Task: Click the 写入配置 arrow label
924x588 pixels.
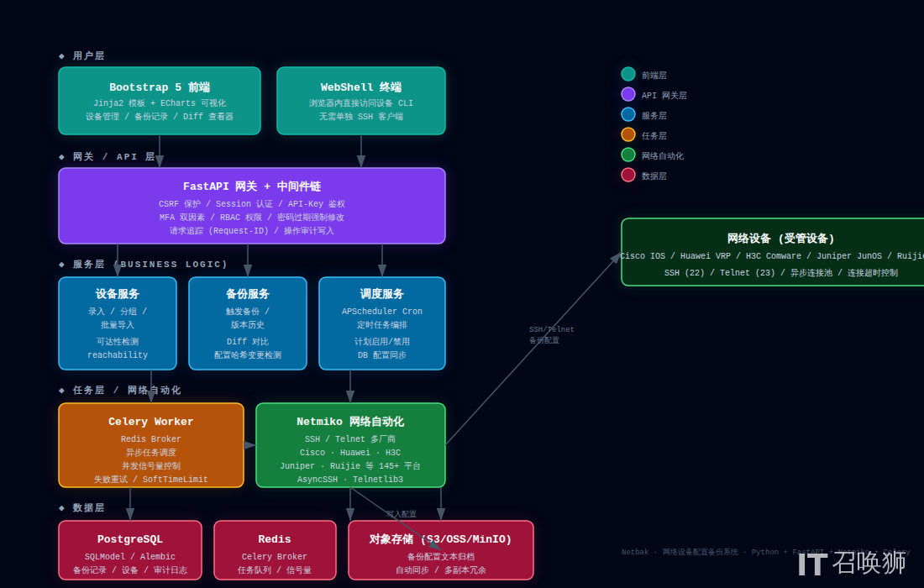Action: [402, 514]
